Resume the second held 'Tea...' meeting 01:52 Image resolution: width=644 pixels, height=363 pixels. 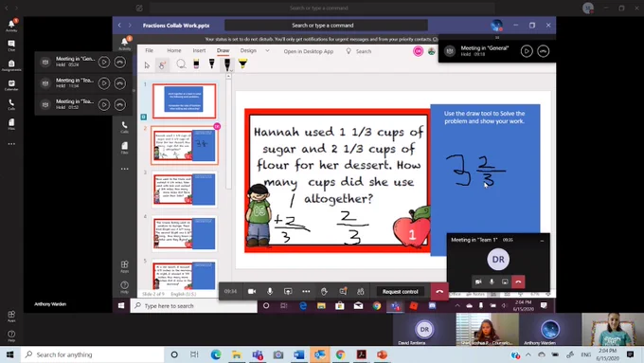pos(104,105)
